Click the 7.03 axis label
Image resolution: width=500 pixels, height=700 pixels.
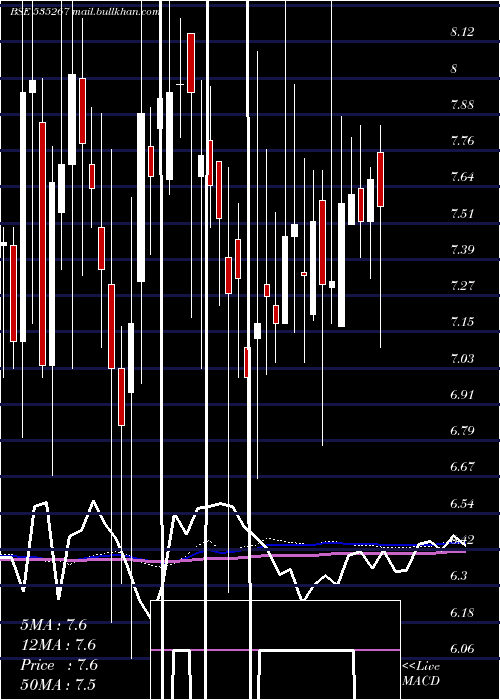[462, 358]
